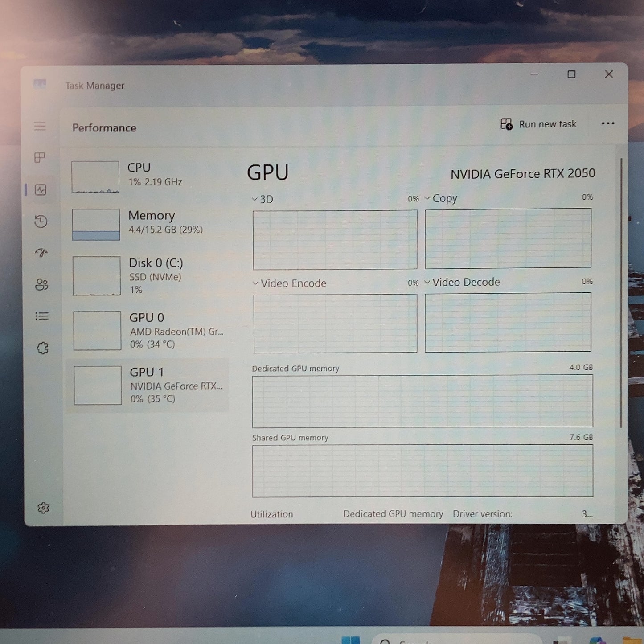Click the Disk 0 mini graph thumbnail
This screenshot has height=644, width=644.
tap(97, 276)
